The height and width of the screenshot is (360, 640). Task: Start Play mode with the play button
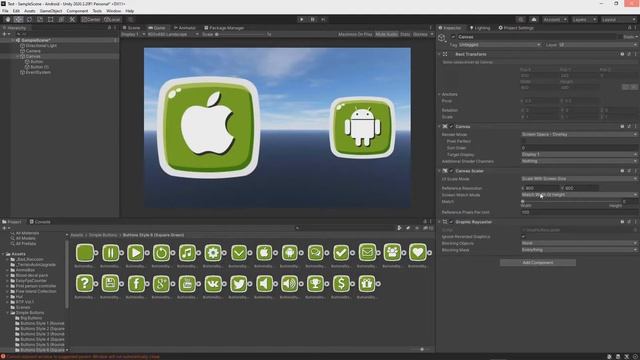301,19
